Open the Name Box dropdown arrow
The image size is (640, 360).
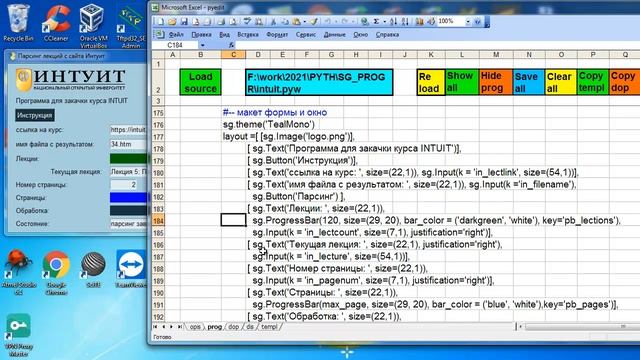click(x=202, y=45)
